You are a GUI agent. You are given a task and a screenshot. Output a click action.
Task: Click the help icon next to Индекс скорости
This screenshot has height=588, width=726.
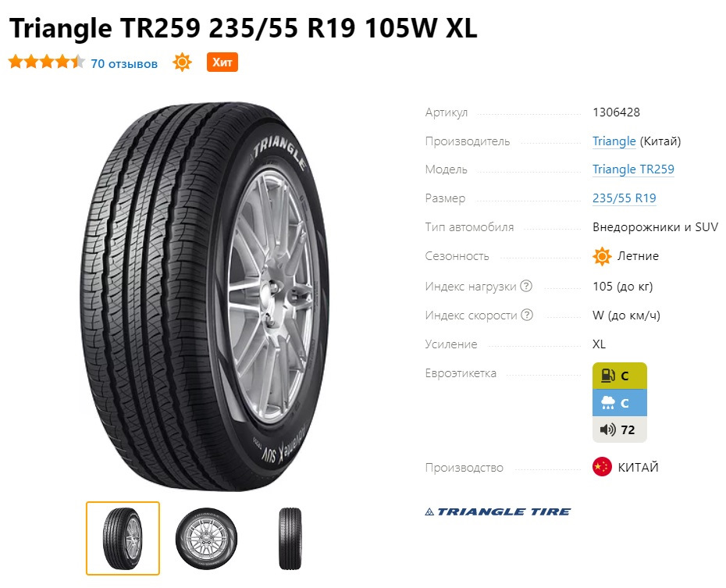[x=527, y=315]
